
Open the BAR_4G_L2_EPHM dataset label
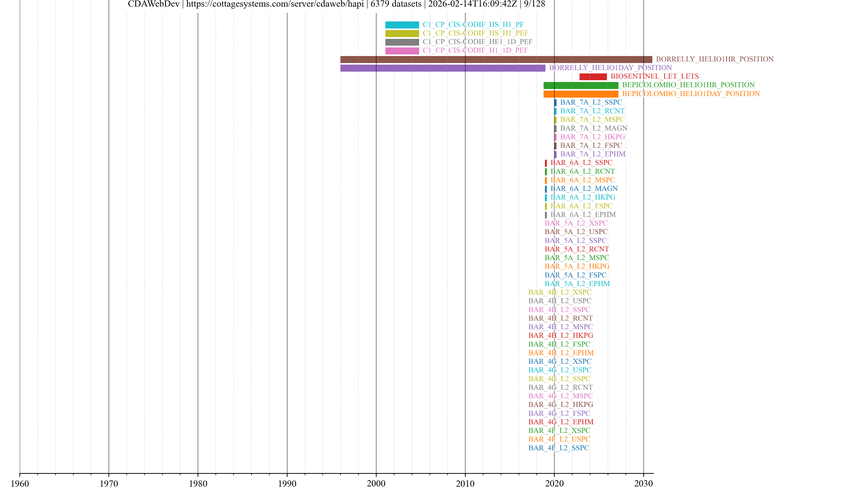[x=561, y=422]
